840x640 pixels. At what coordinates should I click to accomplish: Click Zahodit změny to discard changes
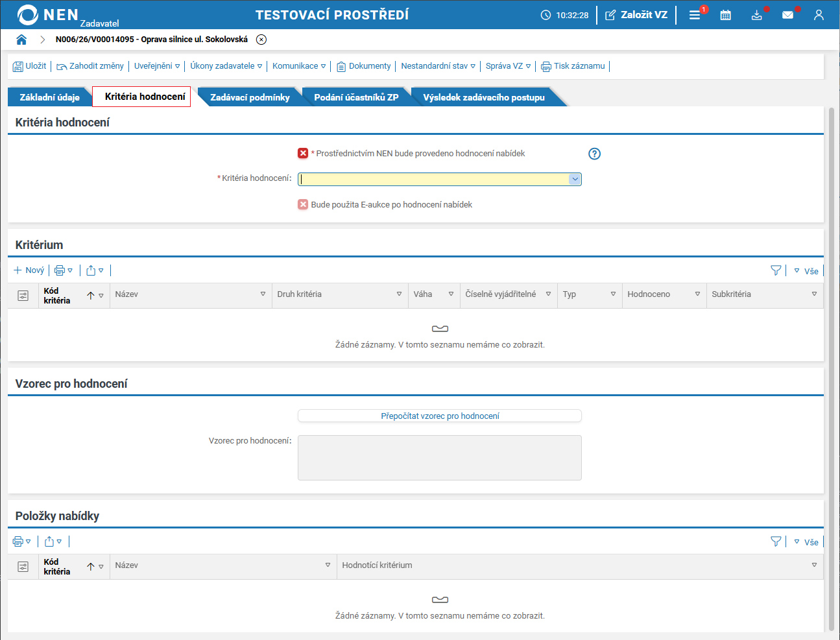90,66
